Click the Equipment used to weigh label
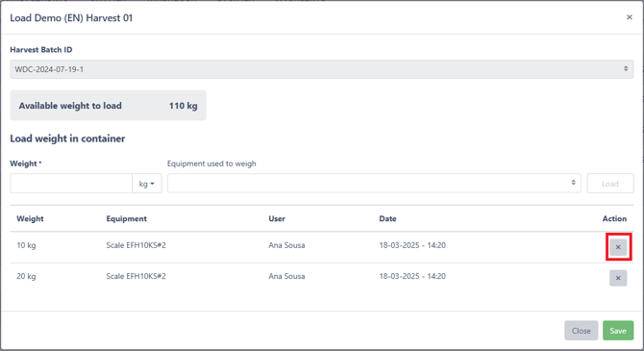Screen dimensions: 644x351 tap(211, 163)
